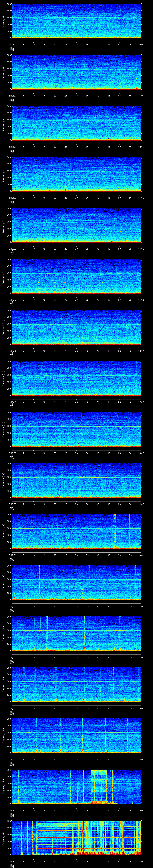Select the 15:17:00 start time label

[12, 453]
